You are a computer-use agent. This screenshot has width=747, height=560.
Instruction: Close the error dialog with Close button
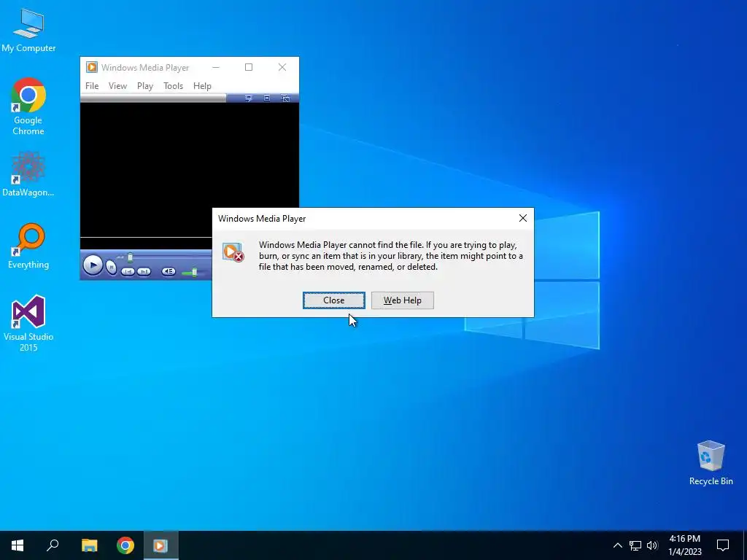[x=334, y=300]
